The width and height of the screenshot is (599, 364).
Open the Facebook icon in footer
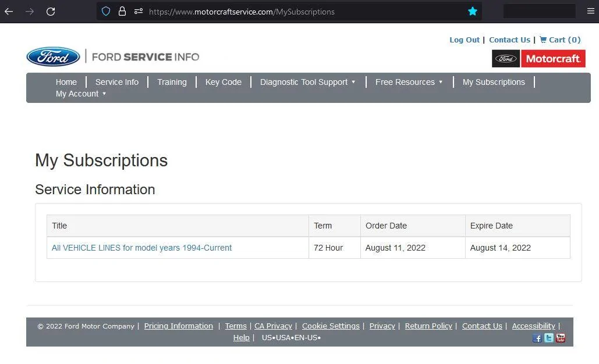[537, 338]
